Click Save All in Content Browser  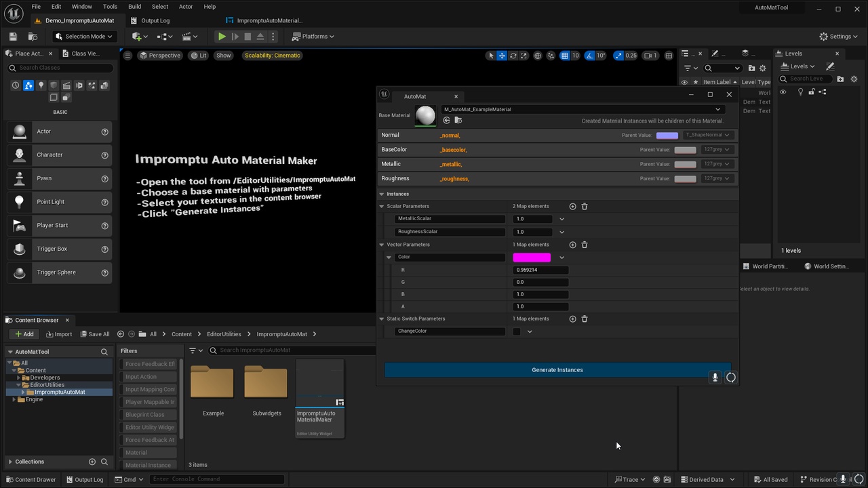94,334
